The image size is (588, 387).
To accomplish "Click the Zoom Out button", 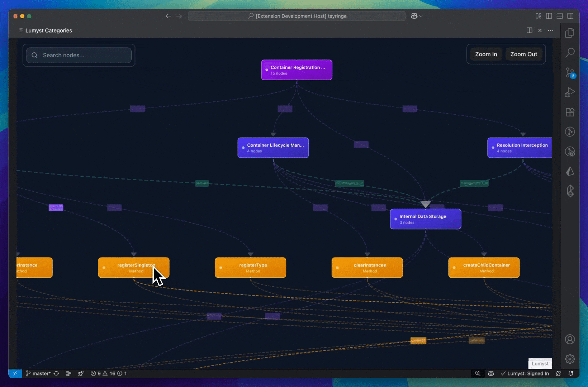I will coord(523,54).
